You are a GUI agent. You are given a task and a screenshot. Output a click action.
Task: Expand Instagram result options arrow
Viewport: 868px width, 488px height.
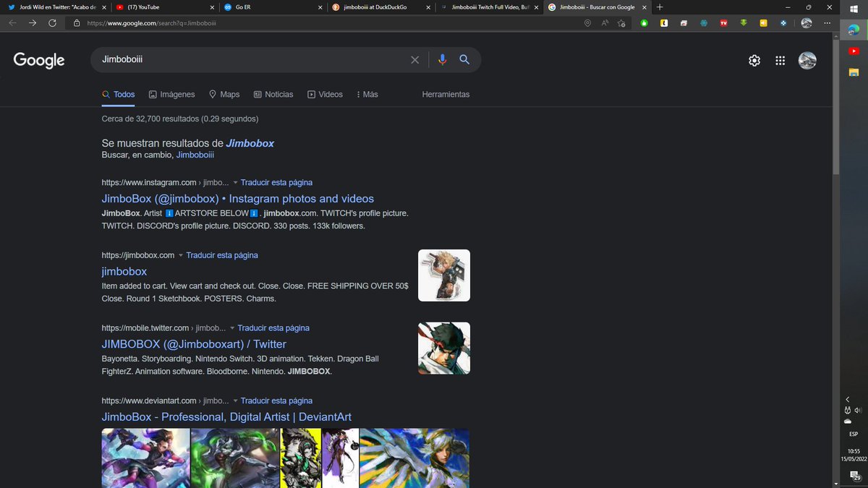tap(235, 183)
